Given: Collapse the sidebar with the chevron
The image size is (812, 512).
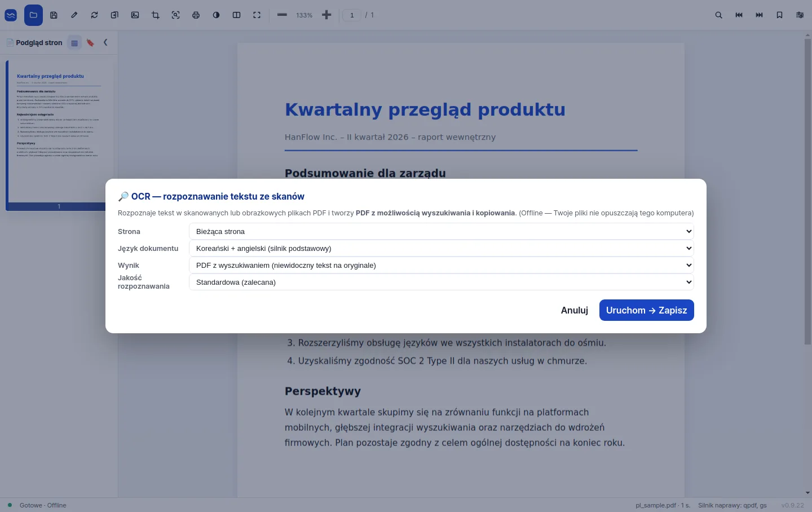Looking at the screenshot, I should coord(105,42).
